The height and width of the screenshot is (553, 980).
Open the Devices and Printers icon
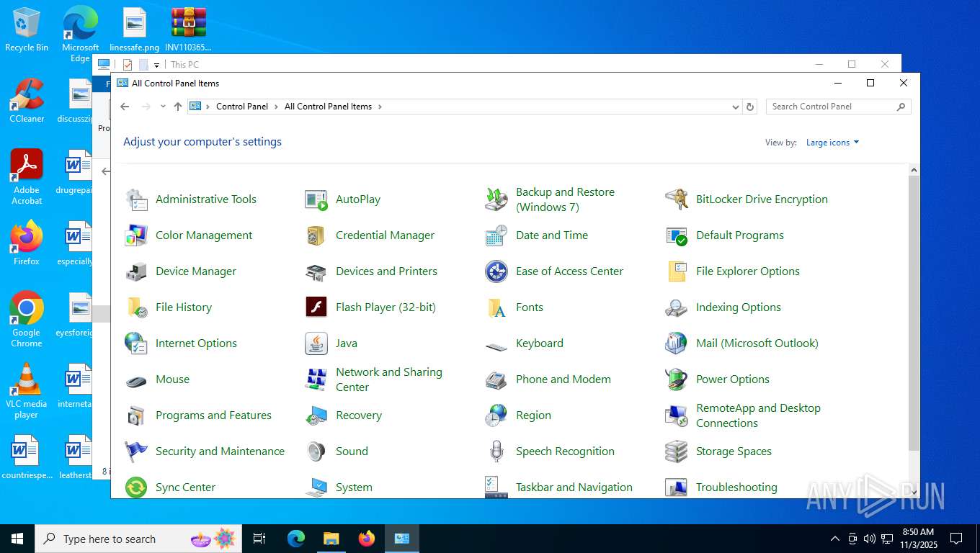click(316, 271)
